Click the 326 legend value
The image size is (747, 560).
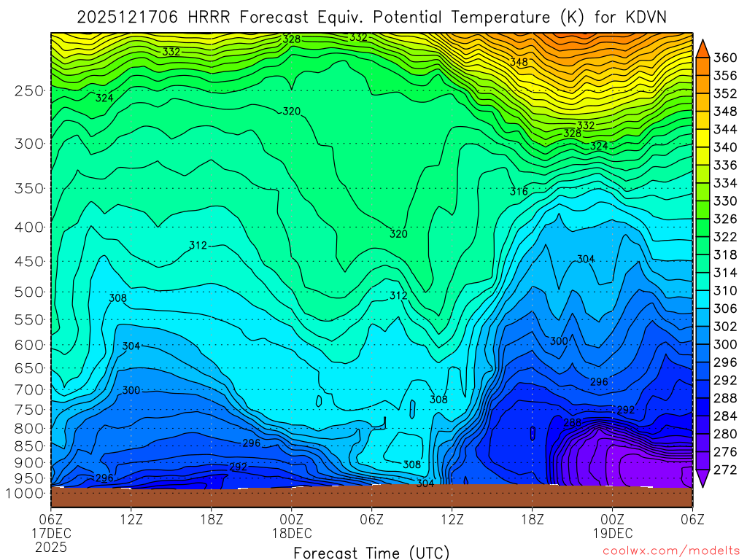(x=725, y=219)
